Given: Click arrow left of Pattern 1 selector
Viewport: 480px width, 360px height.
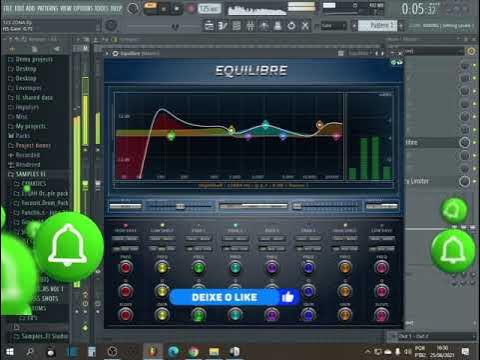Looking at the screenshot, I should [x=354, y=26].
